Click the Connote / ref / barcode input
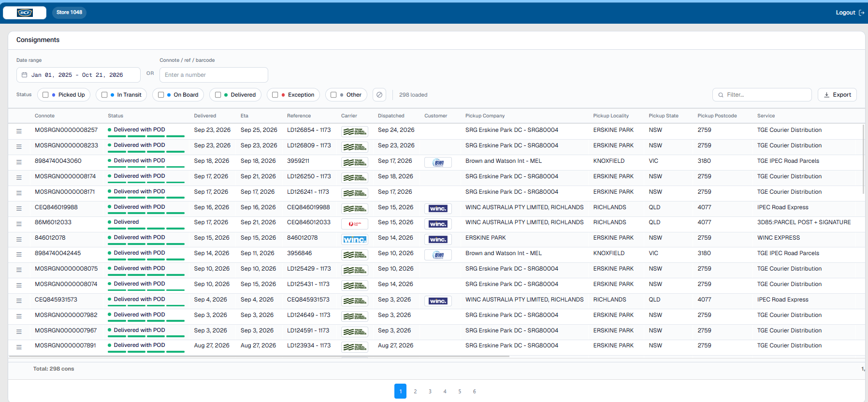 point(214,75)
